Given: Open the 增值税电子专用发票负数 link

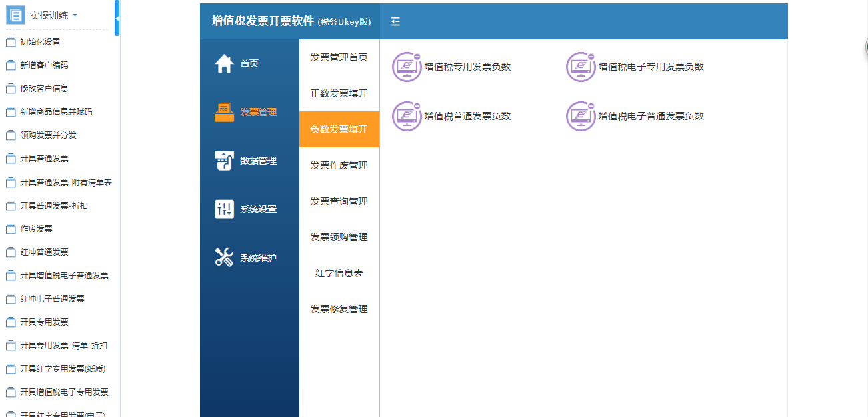Looking at the screenshot, I should (651, 67).
